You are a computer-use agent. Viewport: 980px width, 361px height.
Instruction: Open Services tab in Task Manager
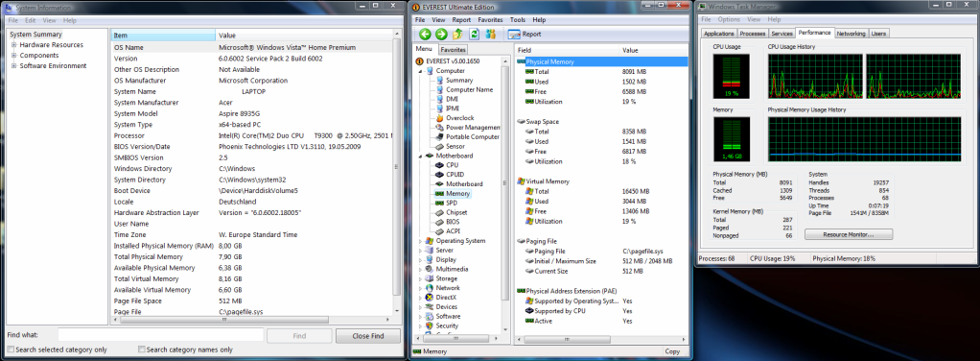point(782,34)
